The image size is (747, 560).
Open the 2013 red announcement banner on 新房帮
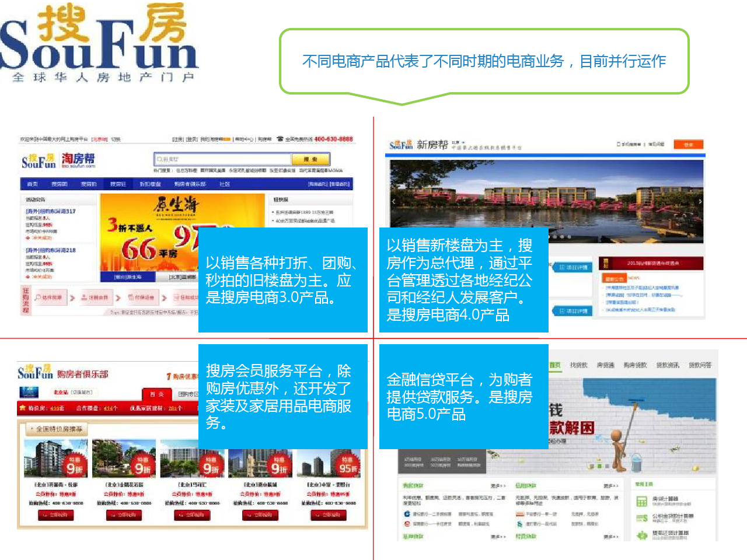pyautogui.click(x=651, y=263)
